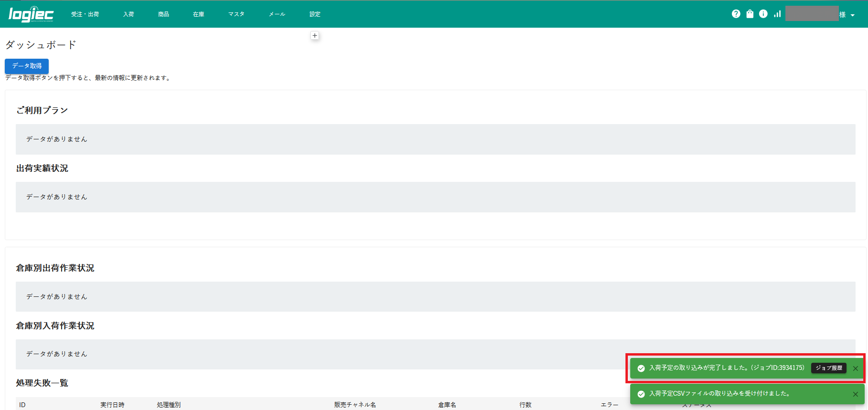
Task: Expand the user account dropdown arrow
Action: click(x=852, y=15)
